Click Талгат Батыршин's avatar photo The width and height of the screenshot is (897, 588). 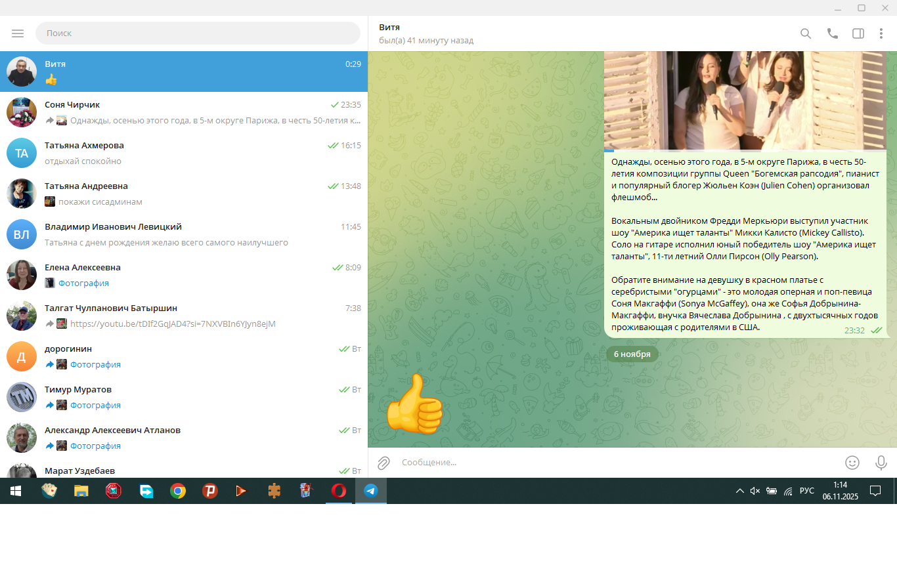click(22, 316)
